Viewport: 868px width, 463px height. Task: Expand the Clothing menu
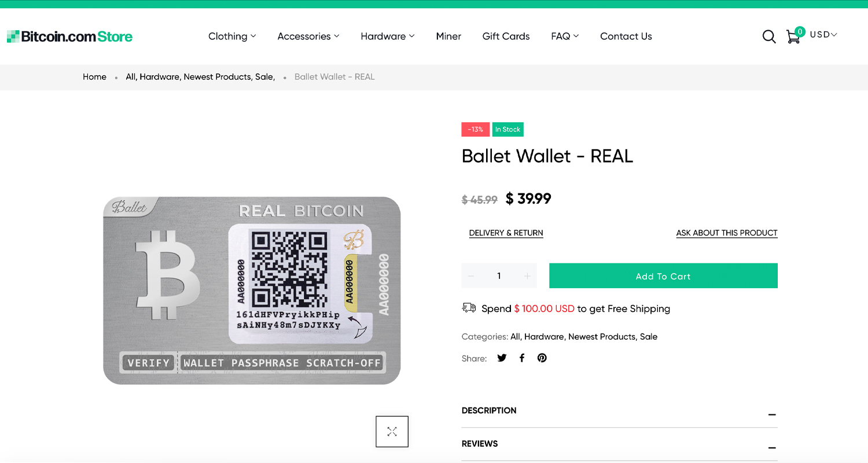click(231, 36)
